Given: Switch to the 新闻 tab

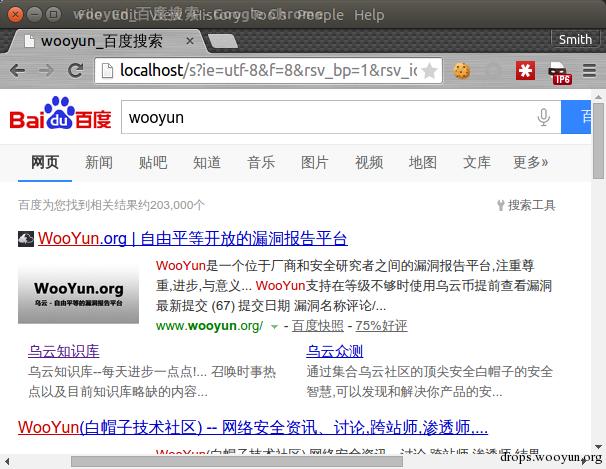Looking at the screenshot, I should (99, 162).
